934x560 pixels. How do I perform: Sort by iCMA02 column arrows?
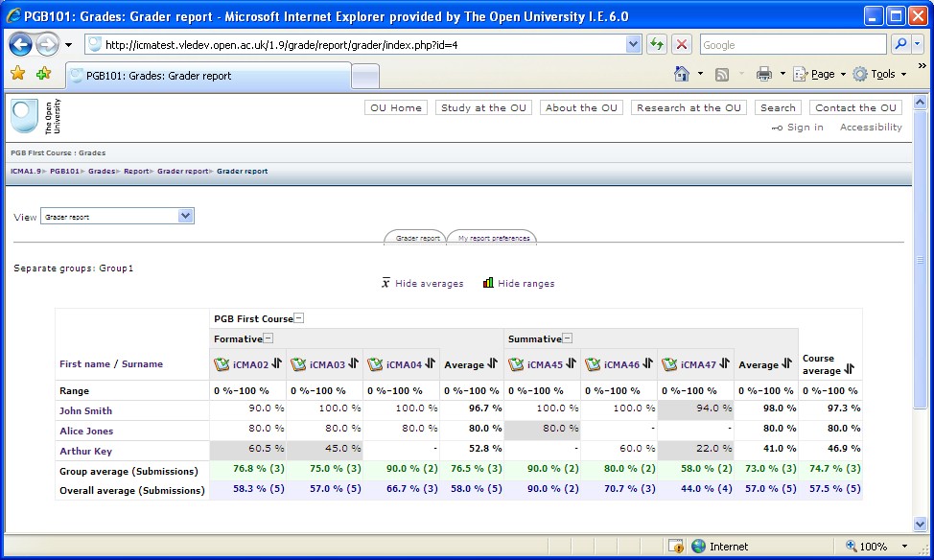[x=276, y=363]
